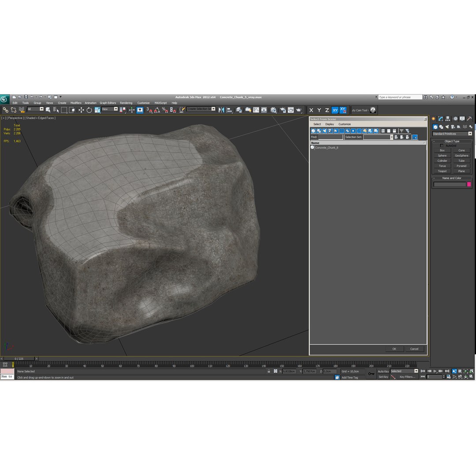Open the selection filter All dropdown
476x476 pixels.
point(36,109)
